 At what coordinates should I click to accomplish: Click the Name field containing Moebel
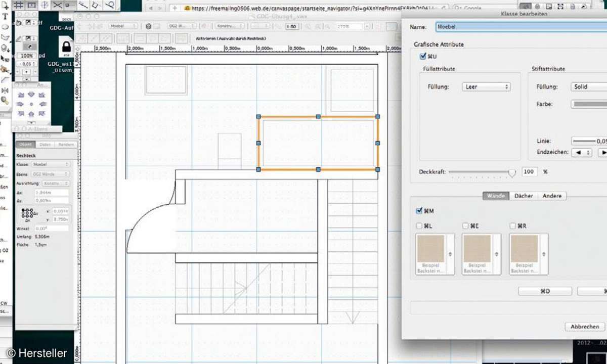[x=521, y=27]
